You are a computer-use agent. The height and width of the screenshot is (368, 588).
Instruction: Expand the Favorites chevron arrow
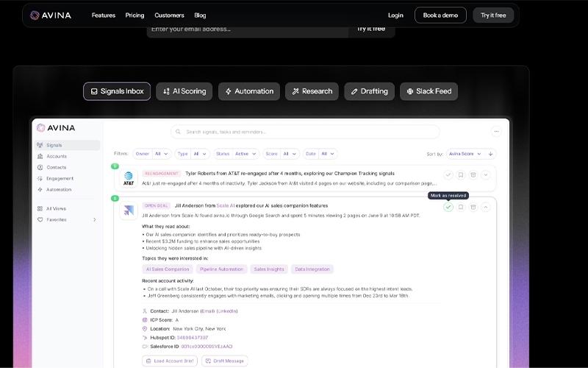click(95, 219)
